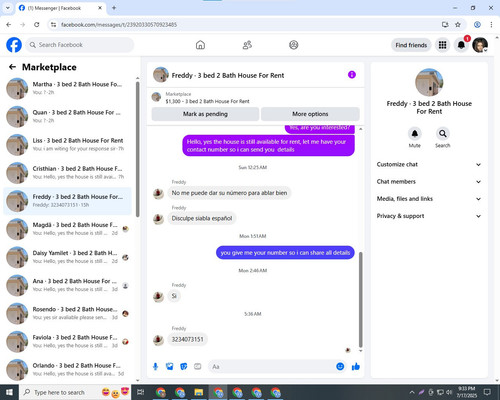Show hidden system tray icons
The height and width of the screenshot is (400, 500).
point(412,392)
